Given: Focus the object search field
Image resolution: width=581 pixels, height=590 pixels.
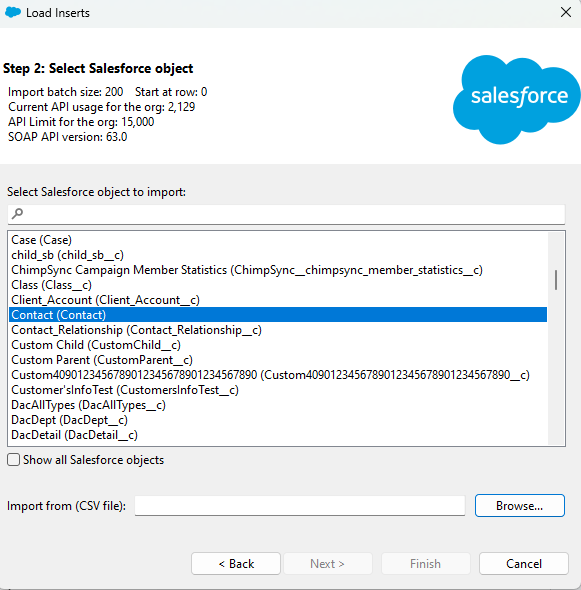Looking at the screenshot, I should tap(286, 214).
